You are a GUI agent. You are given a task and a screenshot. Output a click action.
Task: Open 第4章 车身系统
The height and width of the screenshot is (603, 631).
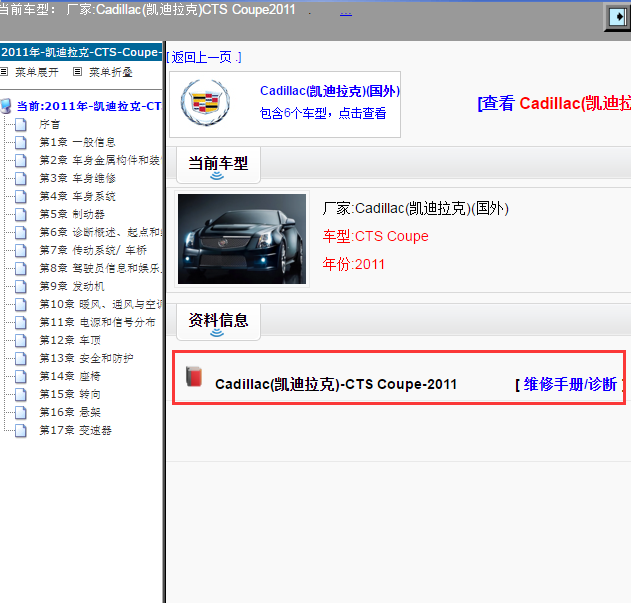coord(77,196)
